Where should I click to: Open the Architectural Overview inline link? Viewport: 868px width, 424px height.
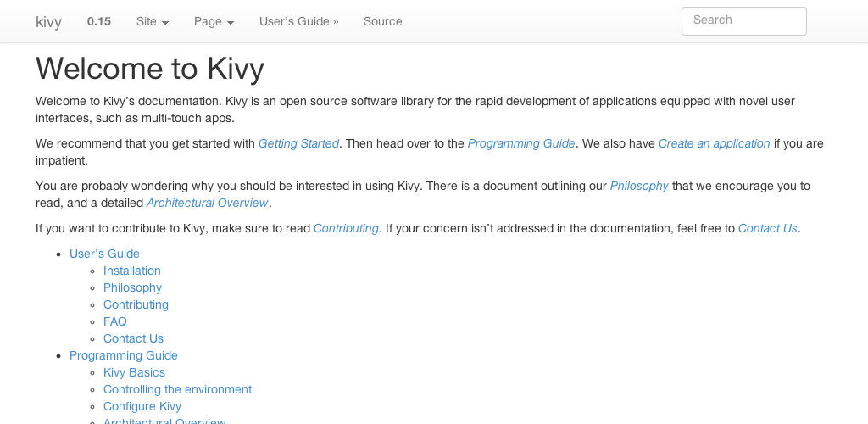[x=207, y=203]
